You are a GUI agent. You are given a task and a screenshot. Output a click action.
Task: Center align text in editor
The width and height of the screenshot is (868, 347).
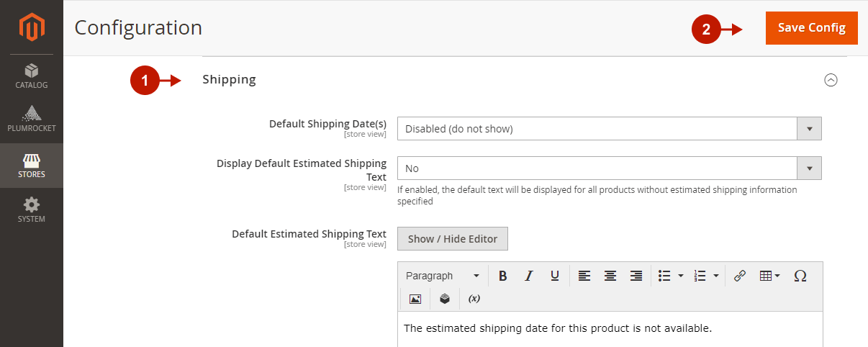click(610, 276)
